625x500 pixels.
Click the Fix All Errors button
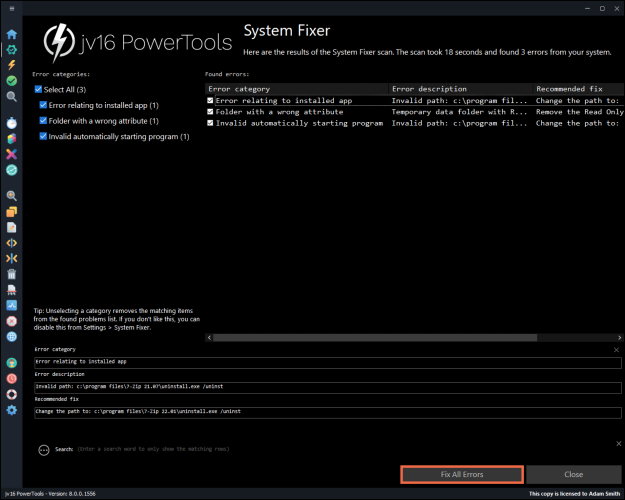[x=462, y=474]
